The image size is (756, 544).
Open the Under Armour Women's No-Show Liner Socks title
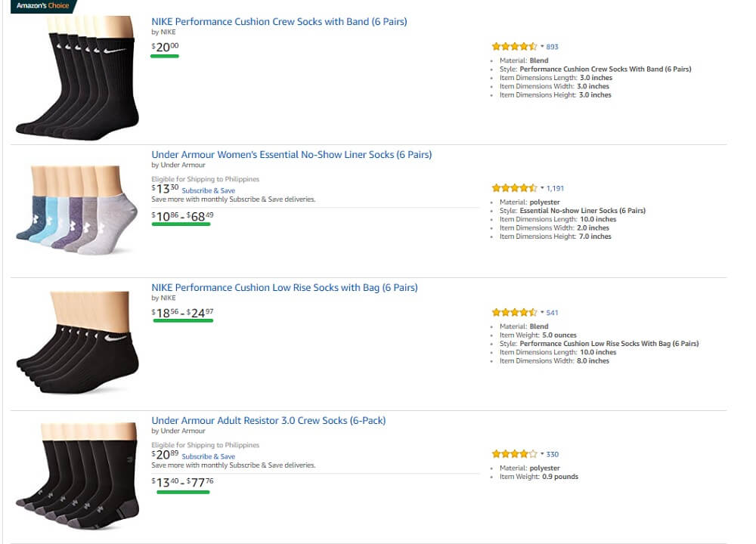tap(292, 155)
